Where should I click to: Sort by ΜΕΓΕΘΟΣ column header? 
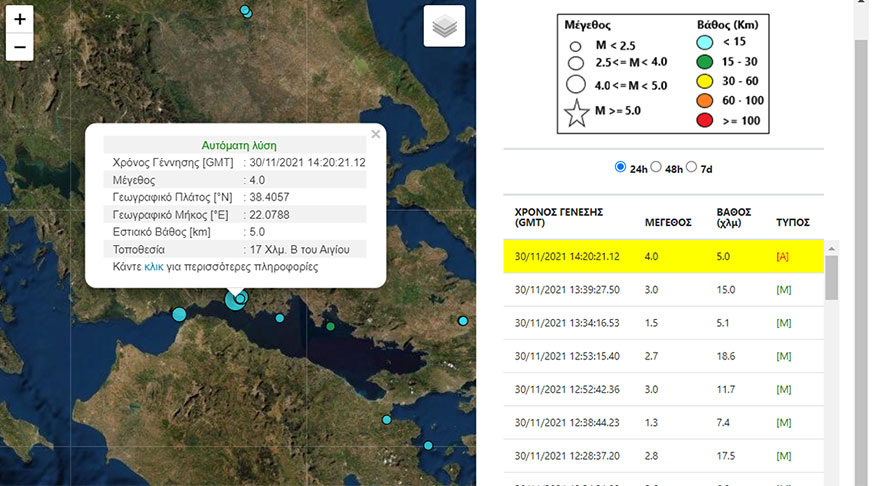[x=668, y=222]
